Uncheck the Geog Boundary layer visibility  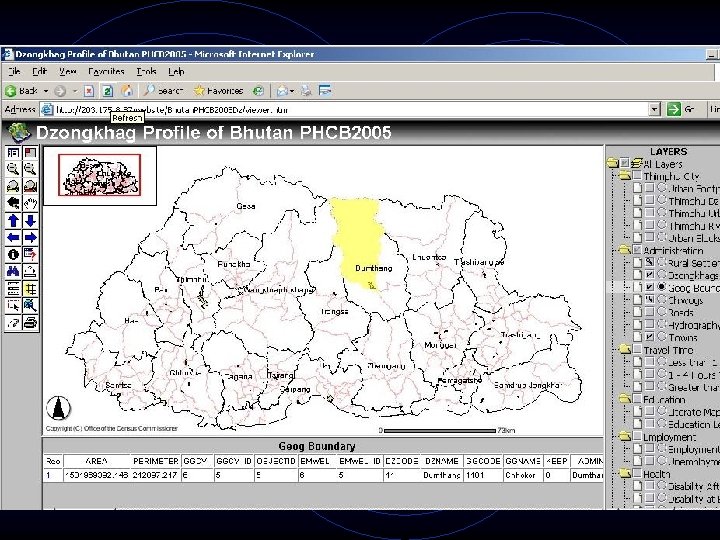click(649, 287)
